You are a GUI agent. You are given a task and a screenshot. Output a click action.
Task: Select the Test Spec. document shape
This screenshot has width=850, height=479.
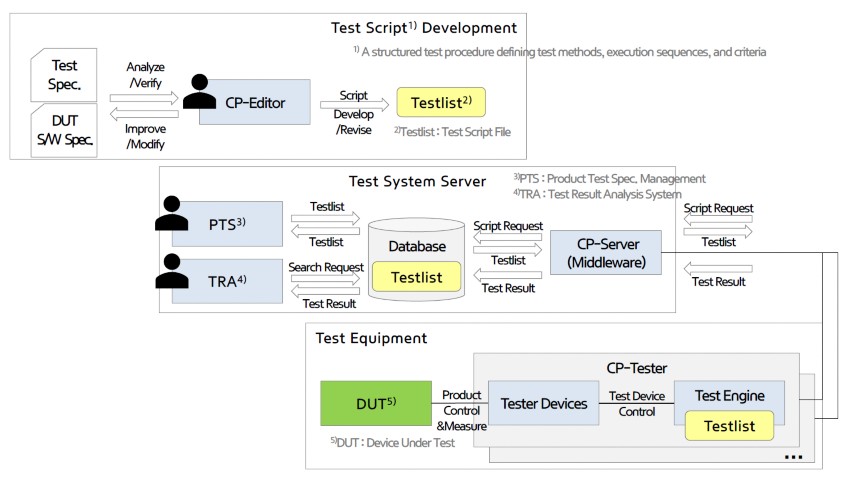tap(64, 75)
